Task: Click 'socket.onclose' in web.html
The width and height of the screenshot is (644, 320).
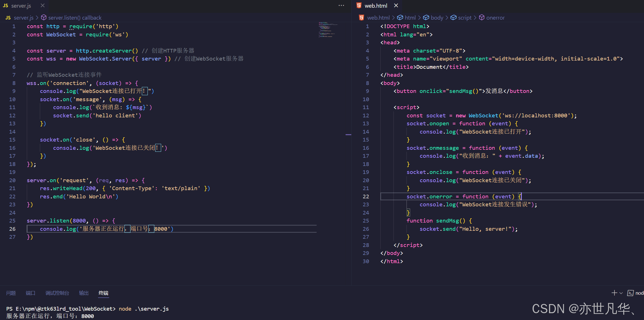Action: pyautogui.click(x=429, y=172)
